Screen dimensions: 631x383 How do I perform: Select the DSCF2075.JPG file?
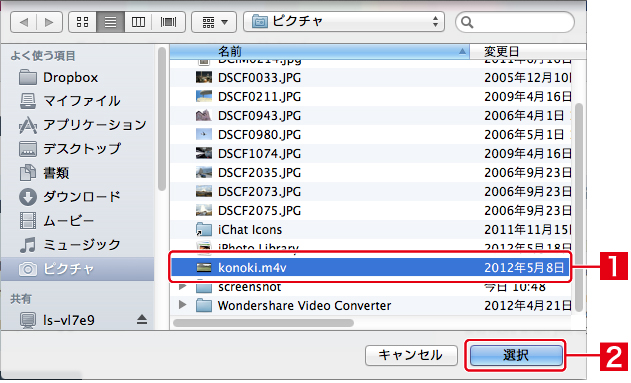coord(371,210)
